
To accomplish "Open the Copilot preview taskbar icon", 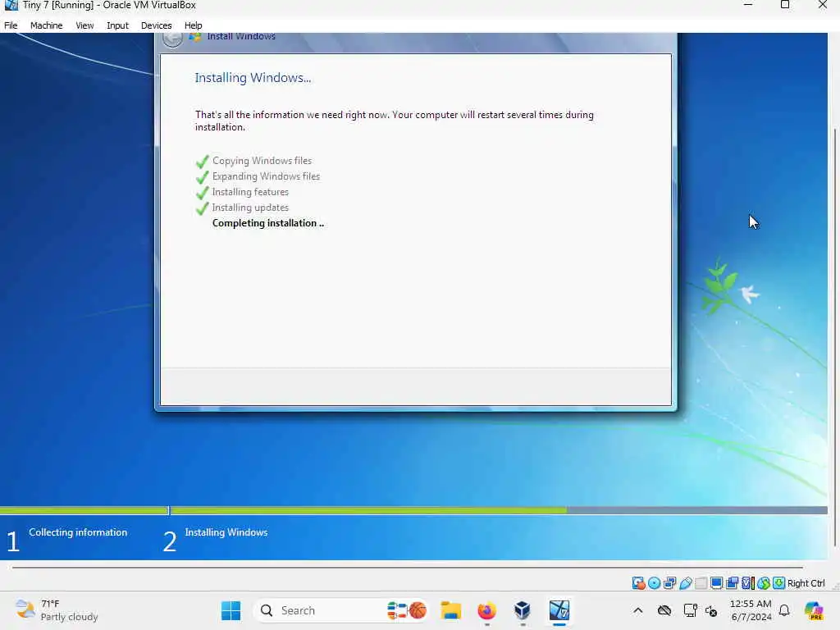I will pyautogui.click(x=814, y=610).
